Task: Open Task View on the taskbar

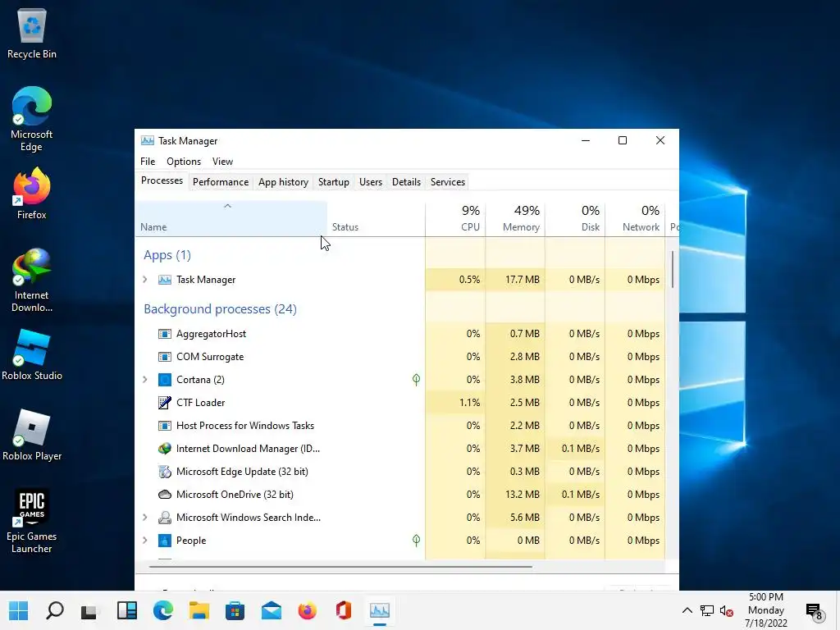Action: click(89, 610)
